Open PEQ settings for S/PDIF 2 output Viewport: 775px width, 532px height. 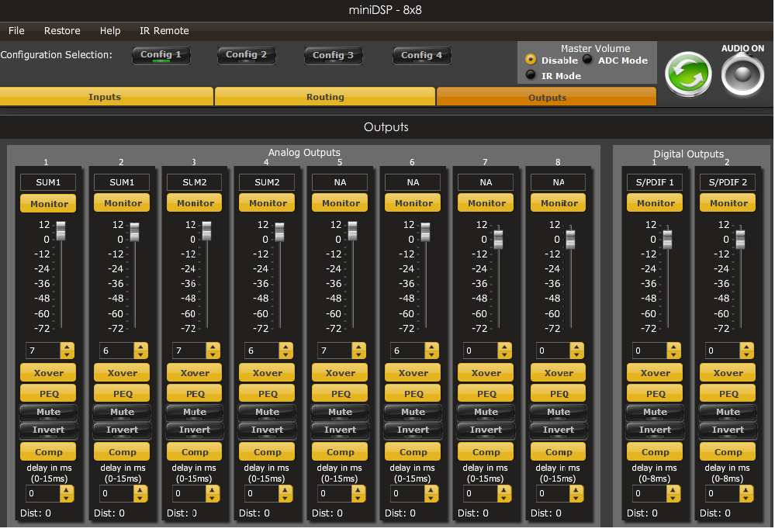coord(727,393)
